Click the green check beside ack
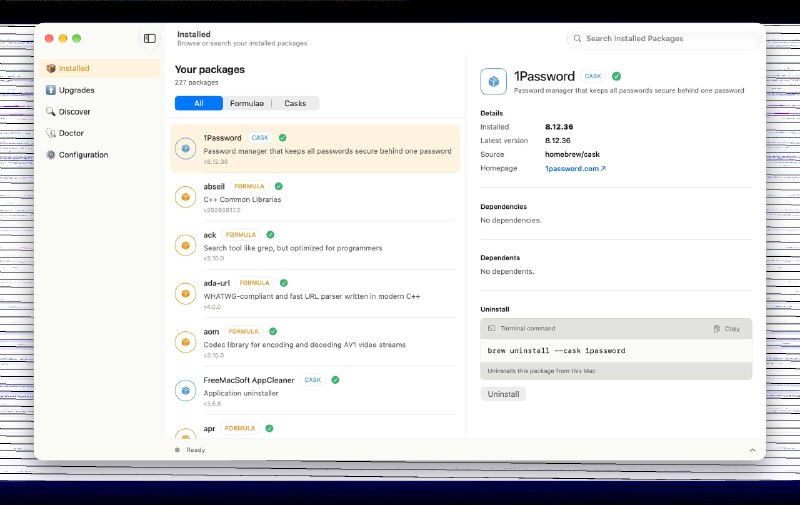 [270, 235]
